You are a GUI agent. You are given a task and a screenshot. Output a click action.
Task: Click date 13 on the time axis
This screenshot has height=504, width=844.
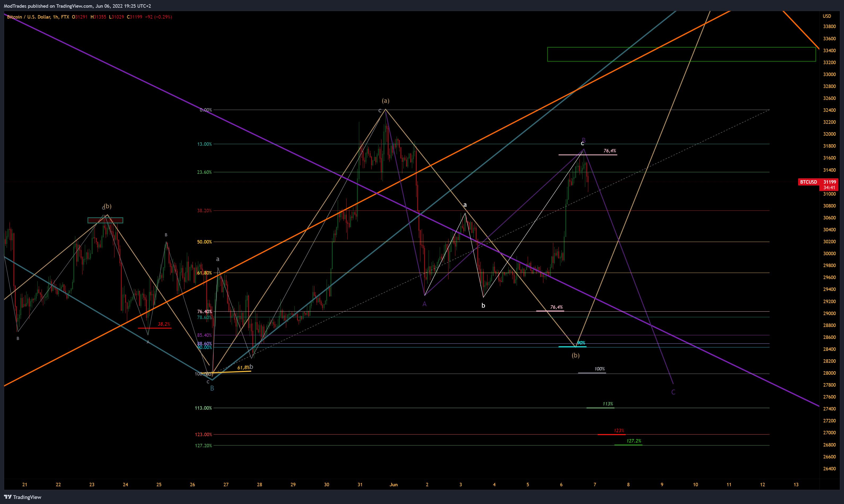pyautogui.click(x=796, y=485)
